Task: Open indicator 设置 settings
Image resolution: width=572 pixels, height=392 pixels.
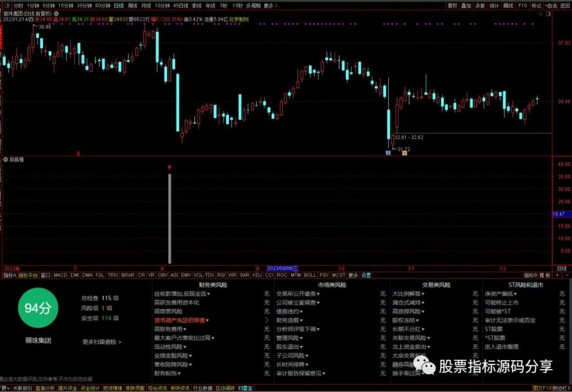Action: (366, 275)
